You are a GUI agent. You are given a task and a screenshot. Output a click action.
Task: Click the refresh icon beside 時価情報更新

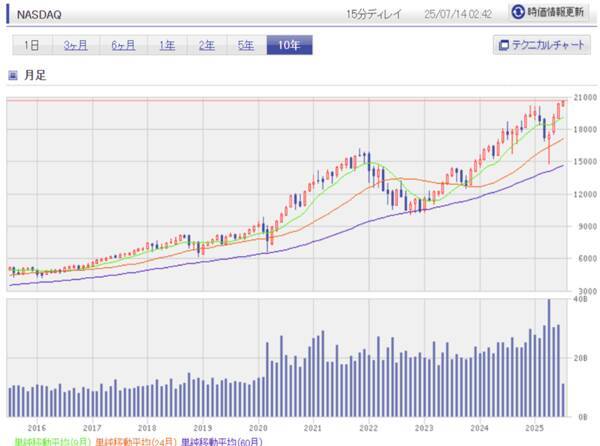tap(518, 12)
